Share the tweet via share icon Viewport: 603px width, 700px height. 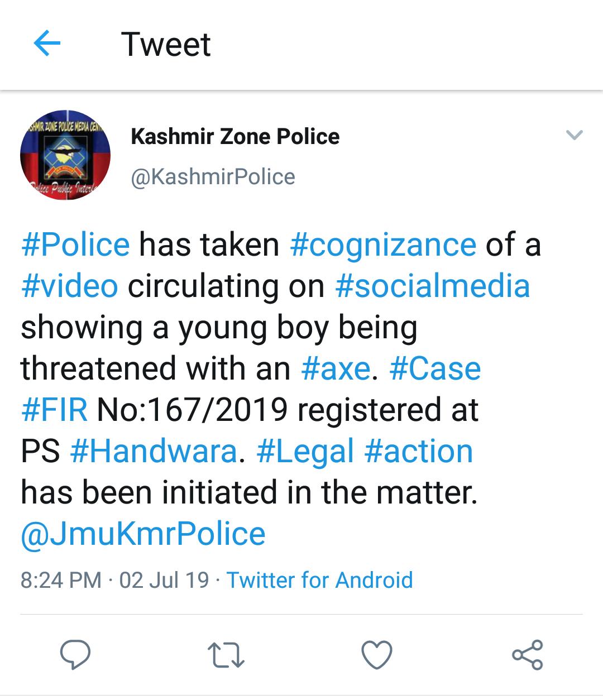tap(527, 654)
